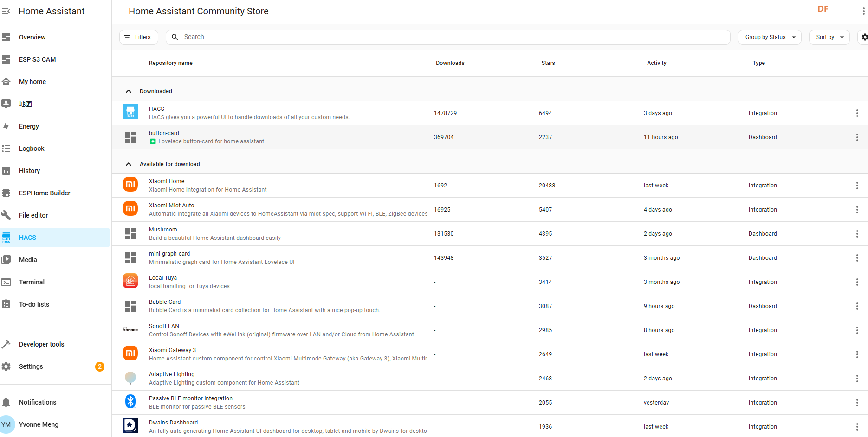The image size is (868, 437).
Task: Open the Filters panel
Action: (138, 37)
